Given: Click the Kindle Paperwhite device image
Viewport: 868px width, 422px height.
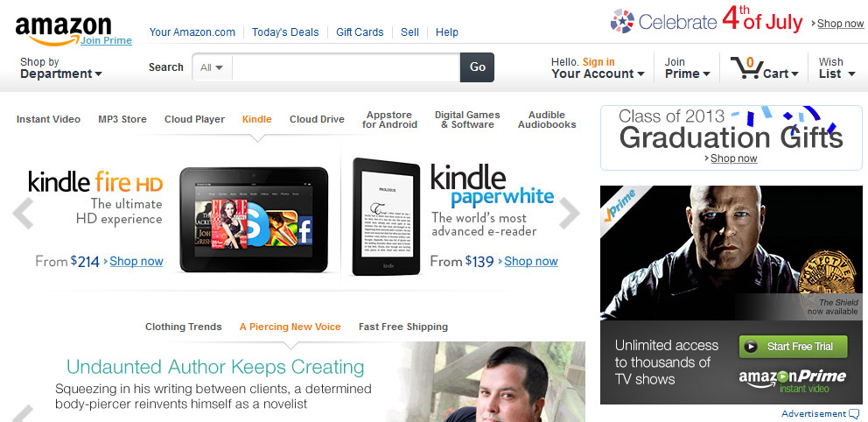Looking at the screenshot, I should pyautogui.click(x=387, y=216).
